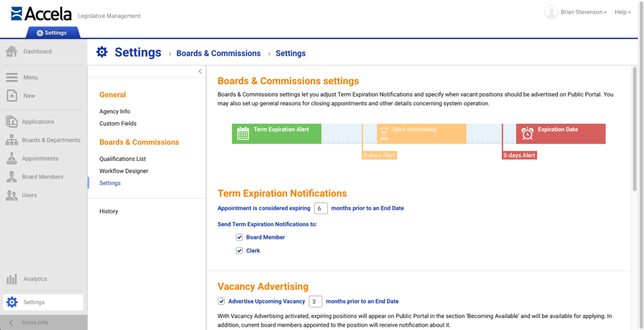The width and height of the screenshot is (644, 330).
Task: Click the final Settings breadcrumb link
Action: (x=290, y=54)
